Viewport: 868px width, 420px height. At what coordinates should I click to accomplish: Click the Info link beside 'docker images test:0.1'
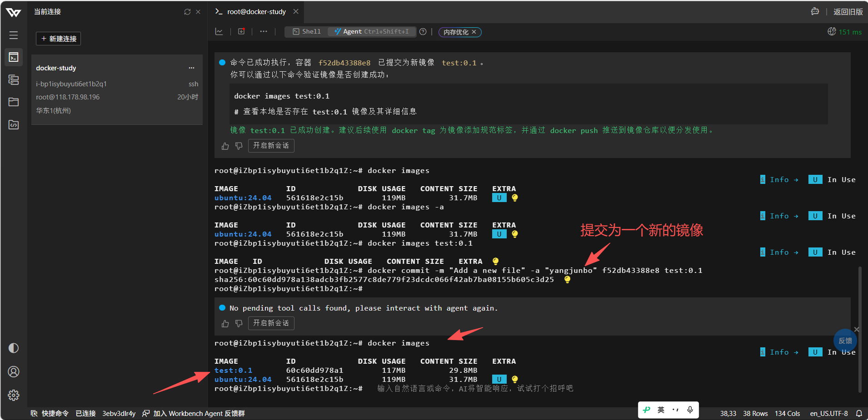tap(779, 252)
